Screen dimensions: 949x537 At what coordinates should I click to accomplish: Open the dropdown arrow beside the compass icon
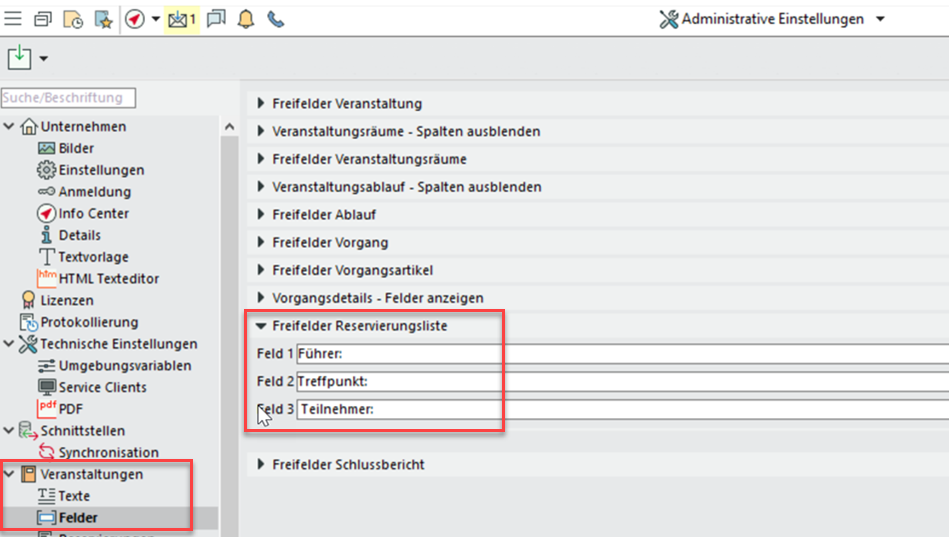156,19
